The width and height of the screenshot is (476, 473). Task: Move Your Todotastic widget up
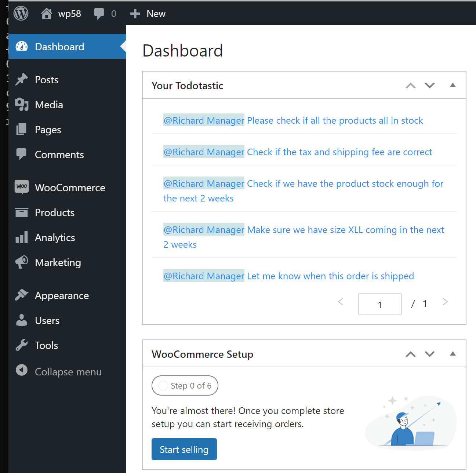pos(411,85)
